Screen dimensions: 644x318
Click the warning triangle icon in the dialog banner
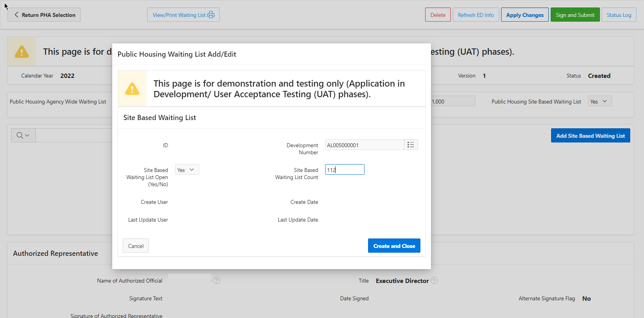point(132,89)
